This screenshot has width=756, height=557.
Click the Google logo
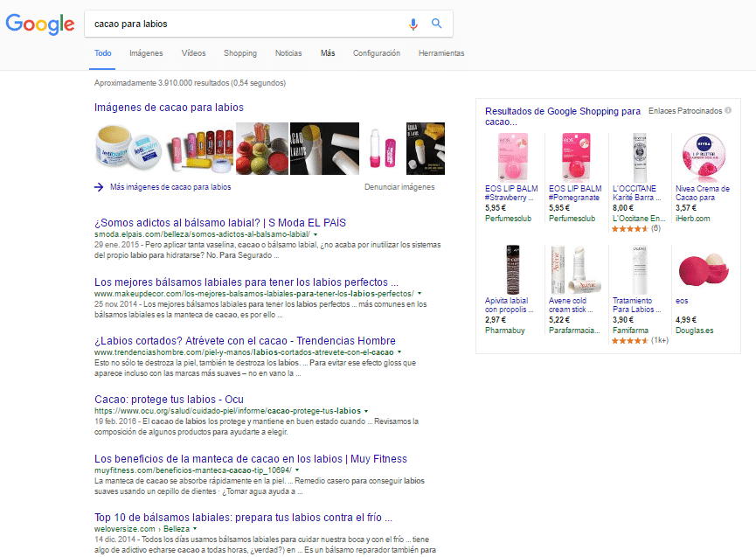[40, 24]
